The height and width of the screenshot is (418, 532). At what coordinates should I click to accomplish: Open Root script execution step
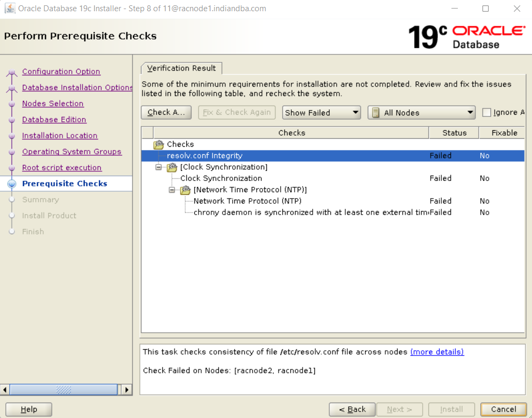(62, 168)
